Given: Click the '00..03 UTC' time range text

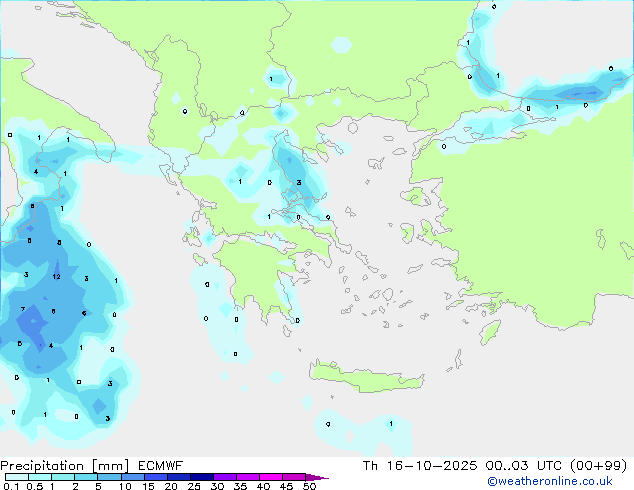Looking at the screenshot, I should click(x=524, y=466).
